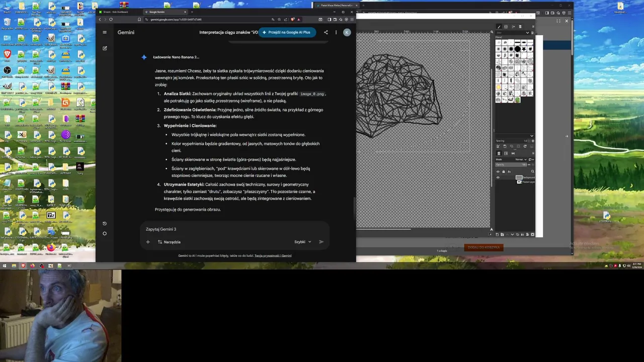Click the Zapytaj Gemini 3 prompt field
Viewport: 644px width, 362px height.
(x=234, y=229)
